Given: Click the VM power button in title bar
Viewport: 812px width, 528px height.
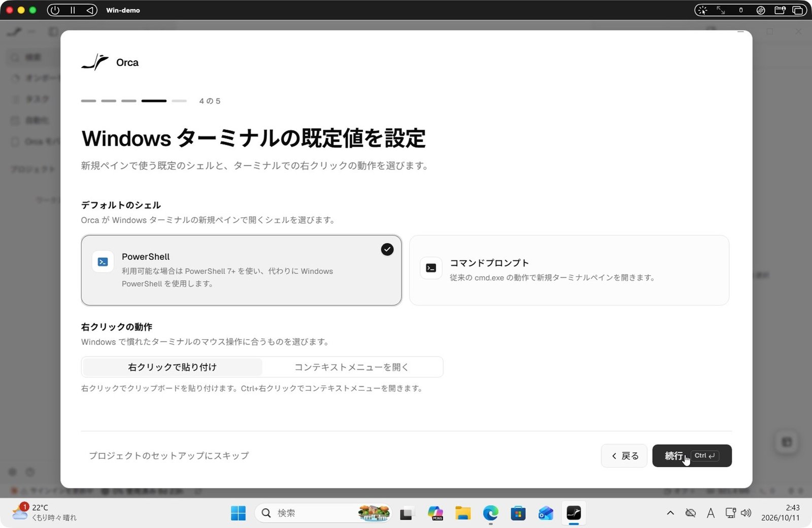Looking at the screenshot, I should click(x=55, y=10).
